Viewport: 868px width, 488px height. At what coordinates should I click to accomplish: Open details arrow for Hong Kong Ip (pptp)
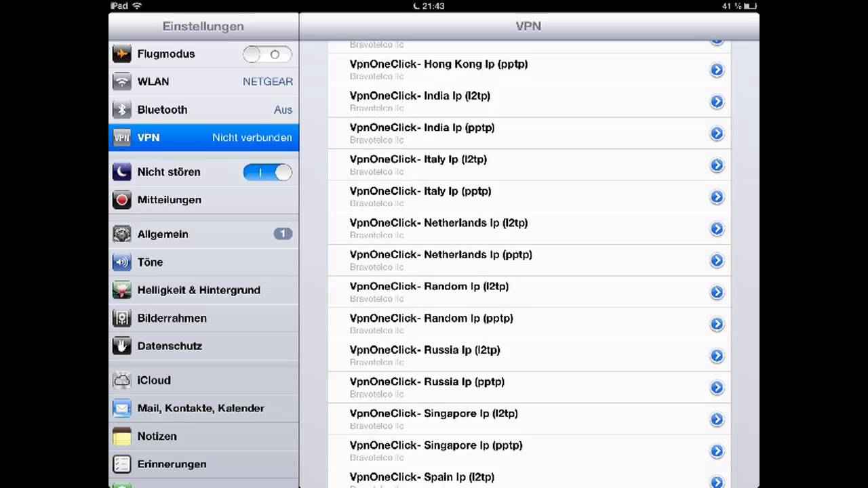(x=717, y=70)
